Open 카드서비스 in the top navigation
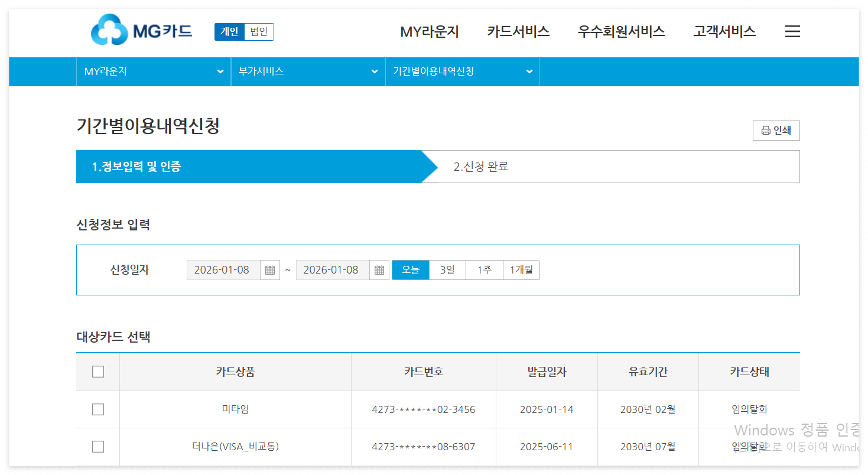Screen dimensions: 868x475 (x=518, y=31)
